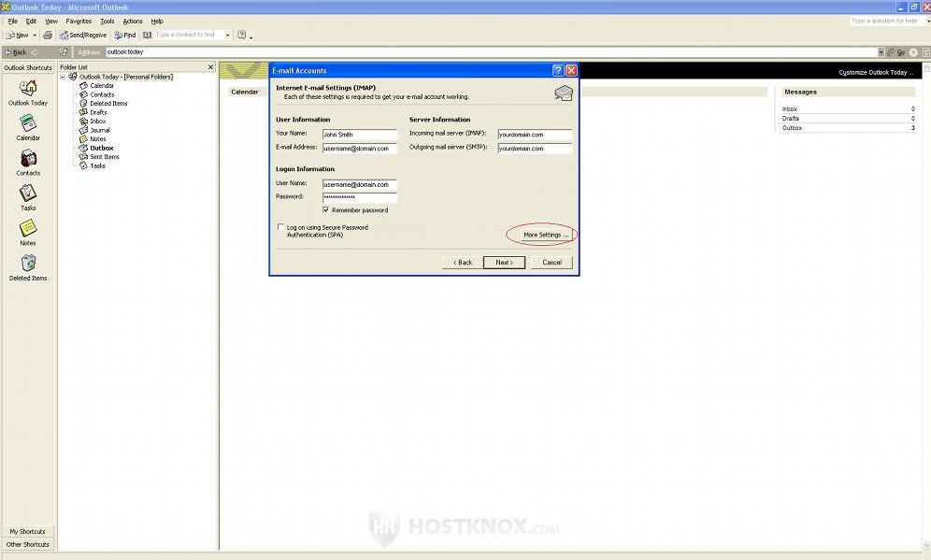
Task: Click the Forward arrow in the navigation toolbar
Action: (x=35, y=52)
